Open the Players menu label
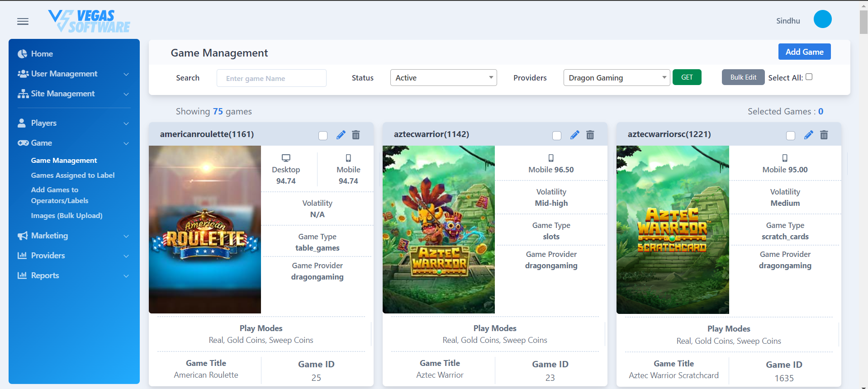The height and width of the screenshot is (389, 868). pyautogui.click(x=44, y=123)
